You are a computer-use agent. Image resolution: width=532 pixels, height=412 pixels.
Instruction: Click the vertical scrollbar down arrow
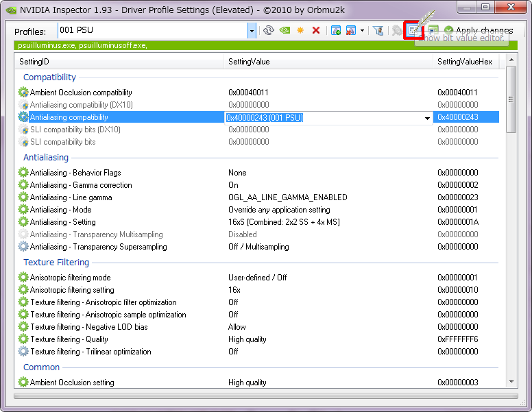pyautogui.click(x=511, y=382)
